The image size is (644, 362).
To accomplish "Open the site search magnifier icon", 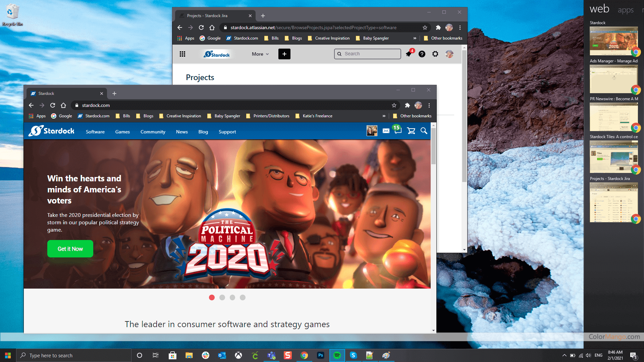I will point(424,131).
